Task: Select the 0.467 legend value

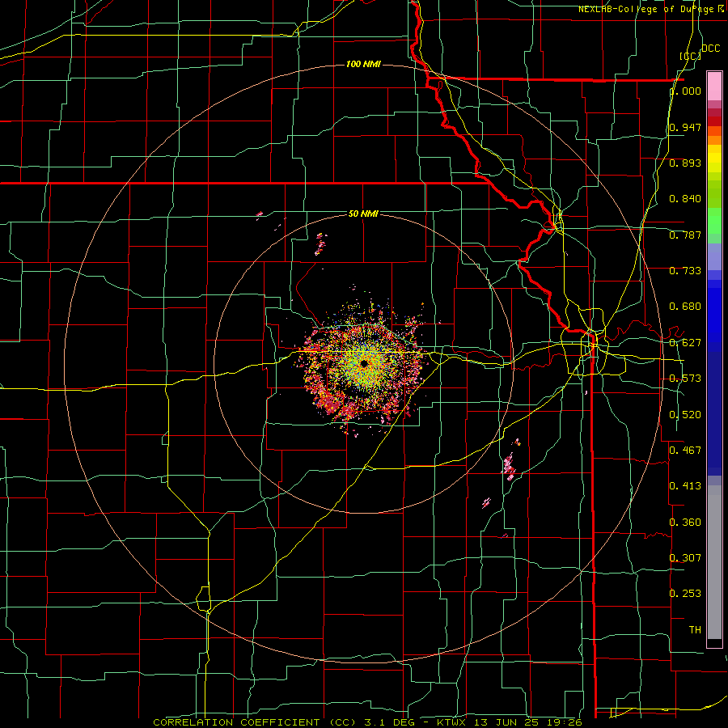Action: (x=685, y=451)
